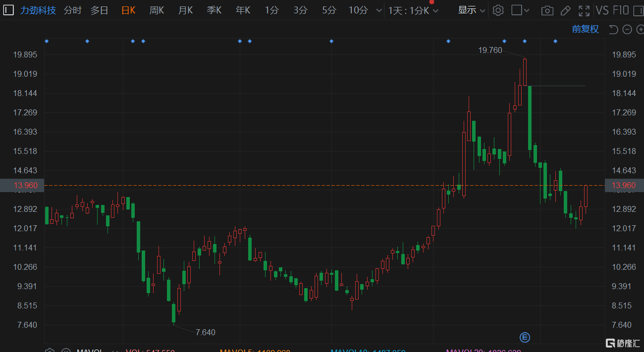
Task: Expand the more-periods chevron after 10分
Action: click(379, 10)
